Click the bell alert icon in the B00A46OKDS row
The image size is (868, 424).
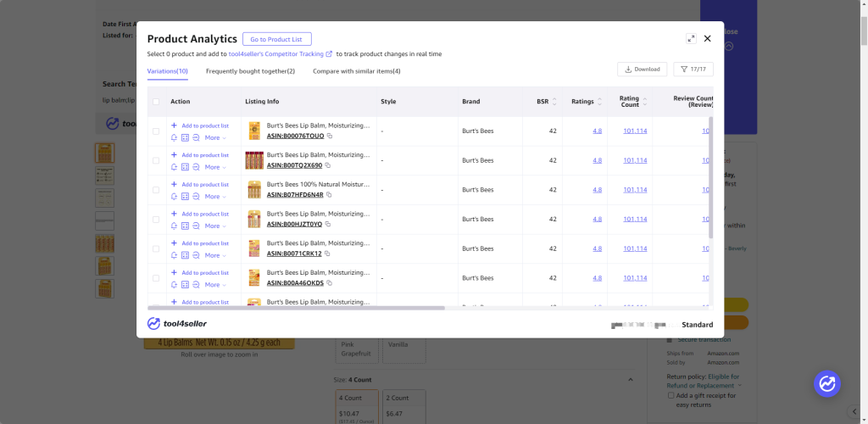click(175, 285)
